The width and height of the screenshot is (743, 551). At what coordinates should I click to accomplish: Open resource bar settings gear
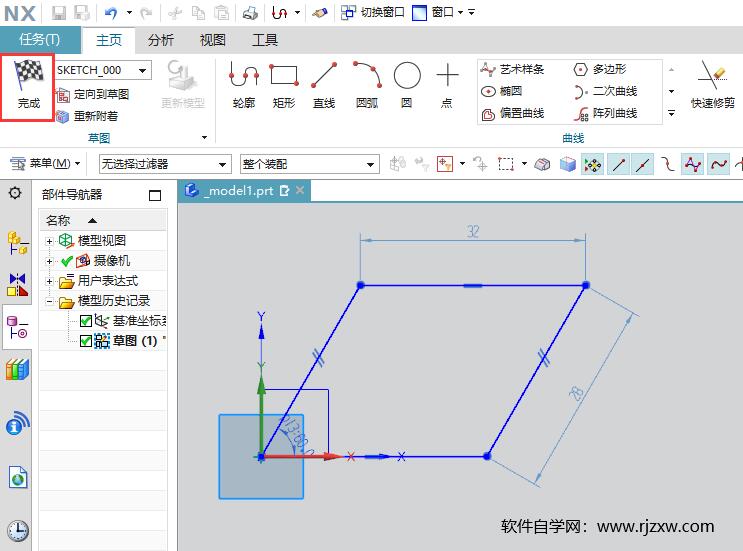[x=15, y=193]
